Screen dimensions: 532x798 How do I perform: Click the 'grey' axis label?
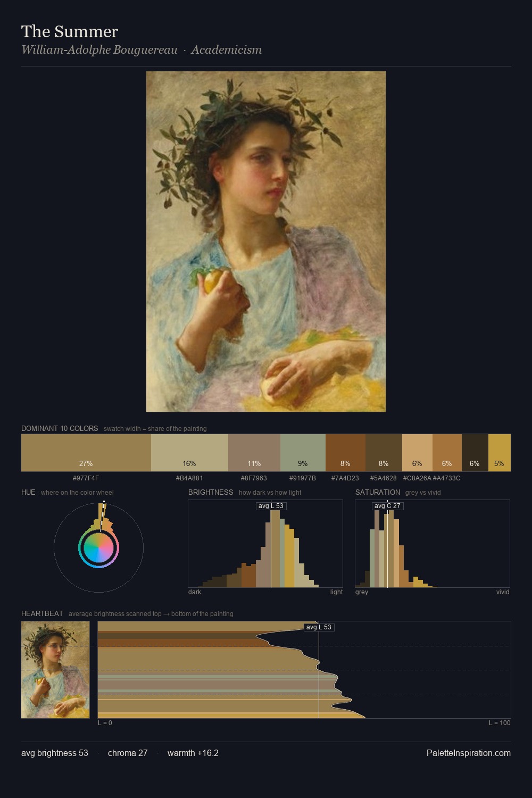click(362, 592)
